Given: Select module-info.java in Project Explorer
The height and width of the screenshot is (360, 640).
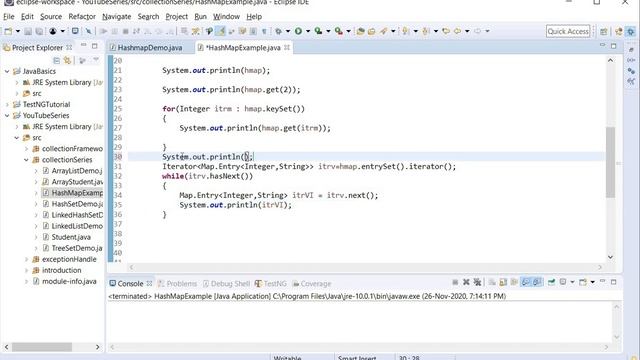Looking at the screenshot, I should (69, 282).
